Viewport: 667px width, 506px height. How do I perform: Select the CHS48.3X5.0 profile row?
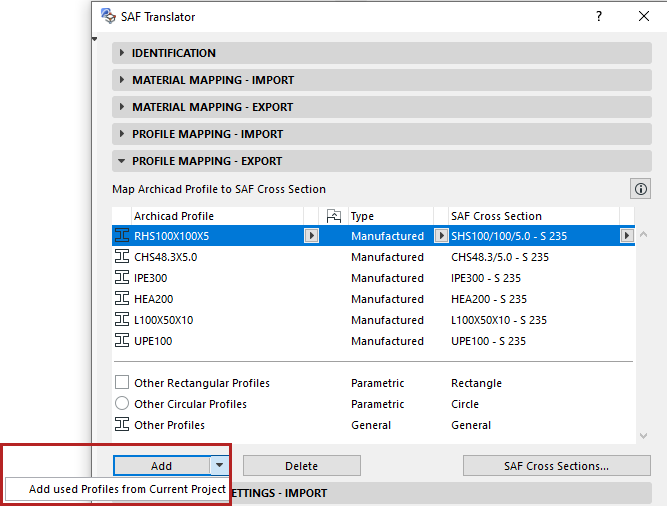click(x=373, y=256)
